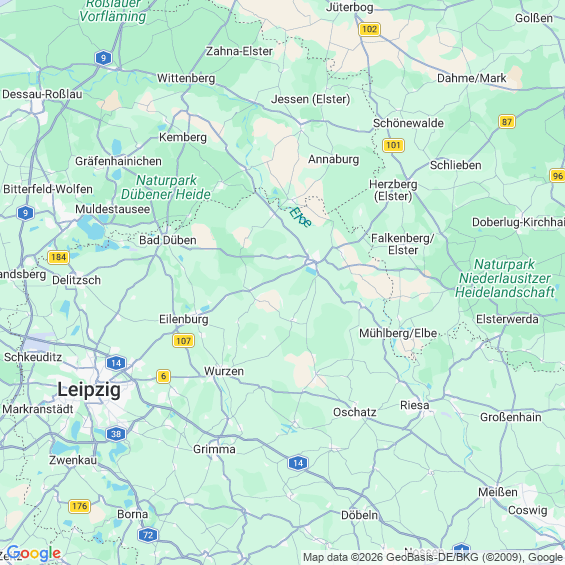Click the Naturpark Niederlausitzer Heidelandschaft label

click(x=504, y=278)
